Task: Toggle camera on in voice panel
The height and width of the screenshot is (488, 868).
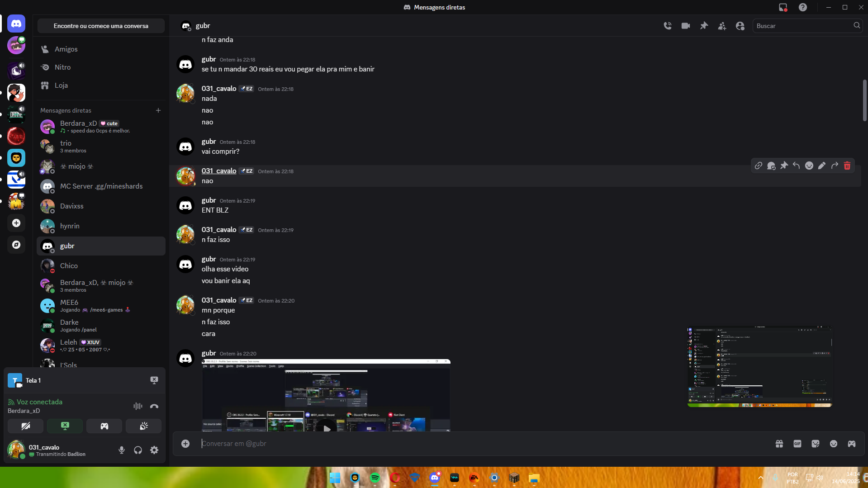Action: [x=26, y=426]
